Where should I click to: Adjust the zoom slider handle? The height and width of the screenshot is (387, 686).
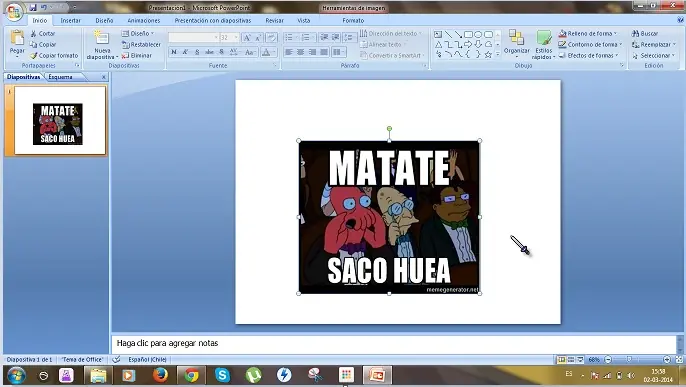pos(629,359)
